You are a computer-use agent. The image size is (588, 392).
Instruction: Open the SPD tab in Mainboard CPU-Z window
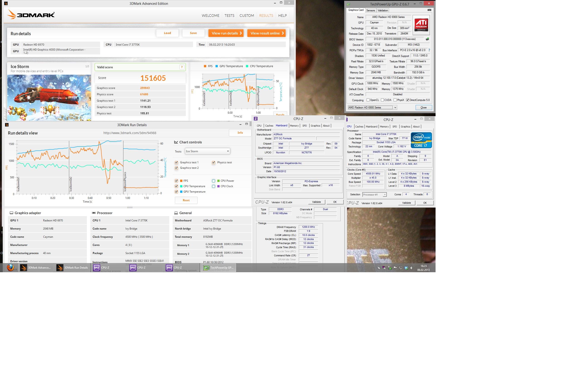[x=304, y=126]
